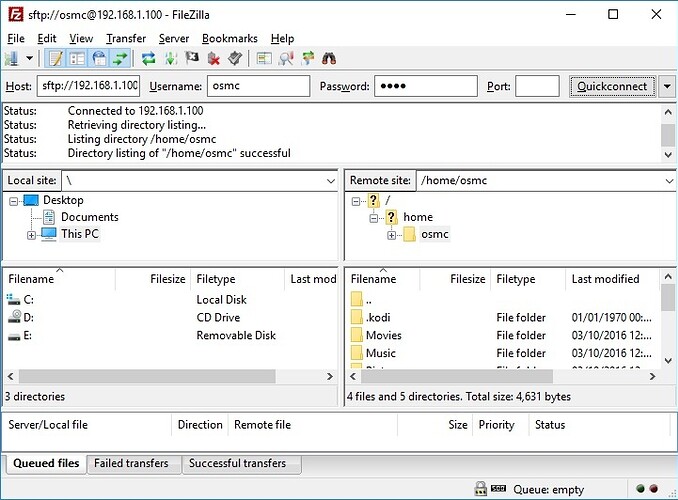
Task: Expand the This PC tree node
Action: (31, 235)
